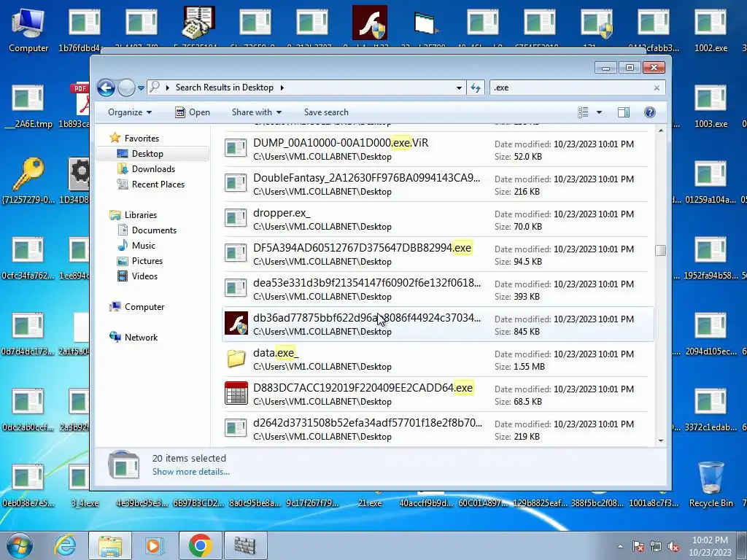Toggle the preview pane

[624, 112]
